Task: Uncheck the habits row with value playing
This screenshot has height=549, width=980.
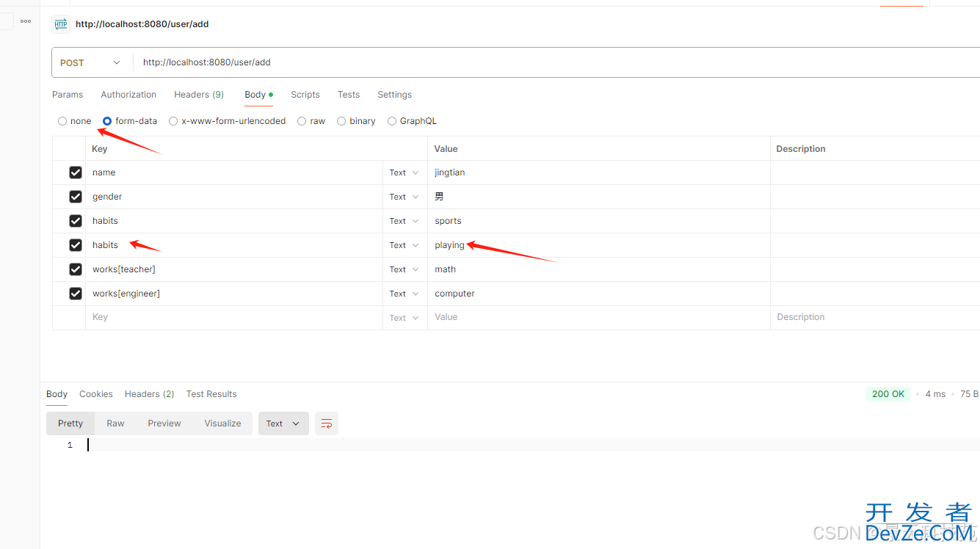Action: tap(76, 245)
